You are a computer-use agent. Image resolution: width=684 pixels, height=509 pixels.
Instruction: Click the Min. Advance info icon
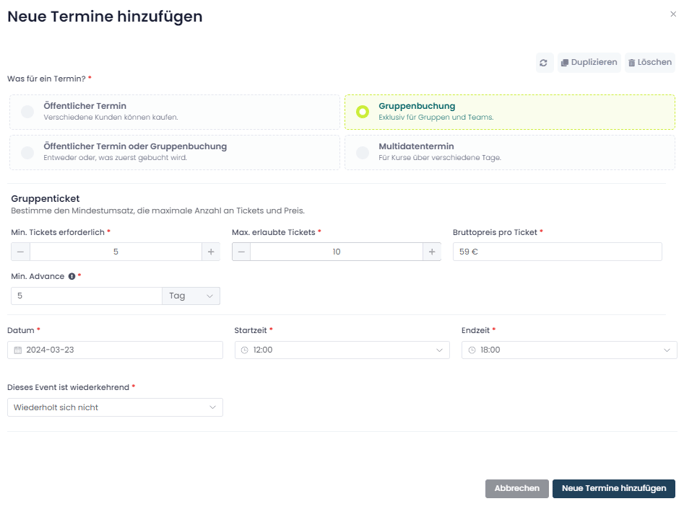72,277
